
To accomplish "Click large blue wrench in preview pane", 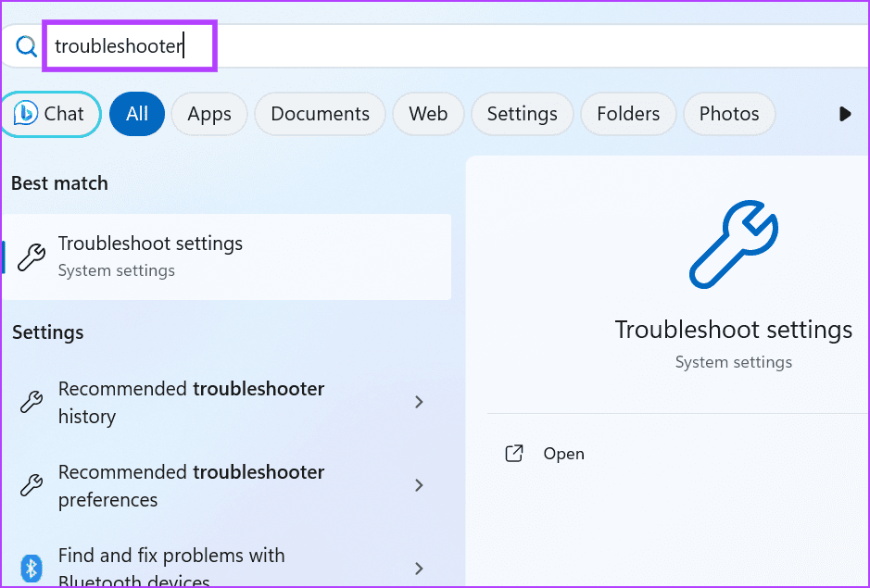I will (734, 244).
